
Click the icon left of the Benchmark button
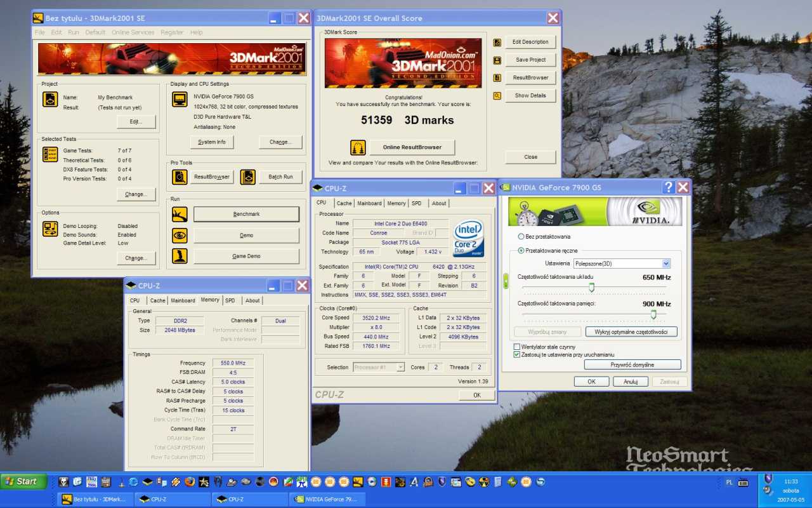pyautogui.click(x=180, y=214)
